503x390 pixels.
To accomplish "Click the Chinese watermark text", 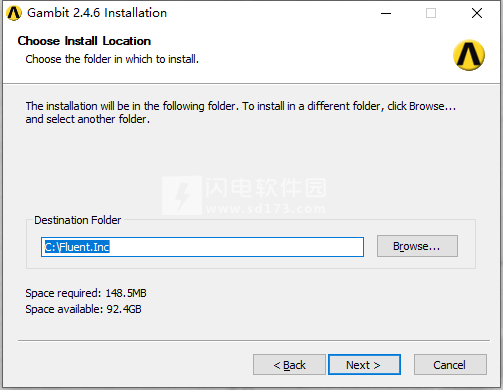I will 266,188.
